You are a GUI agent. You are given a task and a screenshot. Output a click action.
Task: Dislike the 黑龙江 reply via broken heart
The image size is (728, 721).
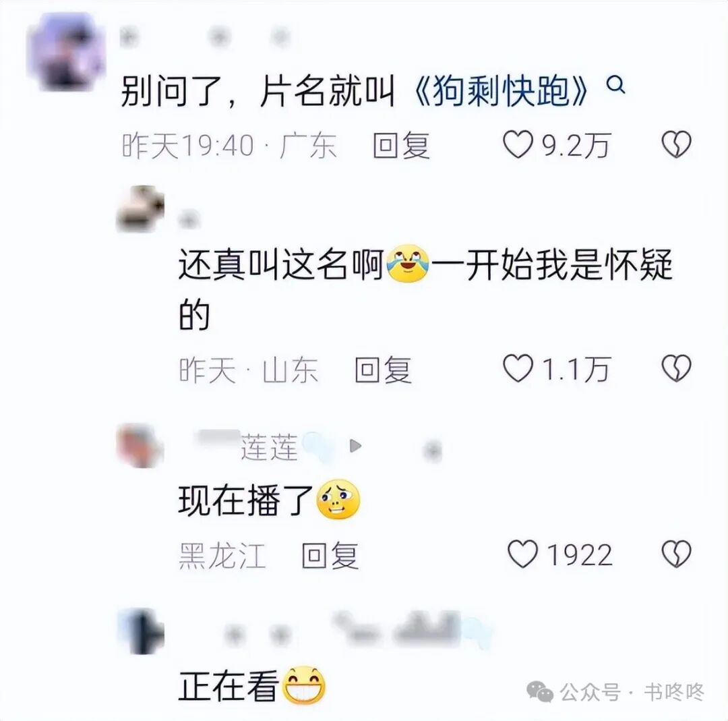point(677,554)
